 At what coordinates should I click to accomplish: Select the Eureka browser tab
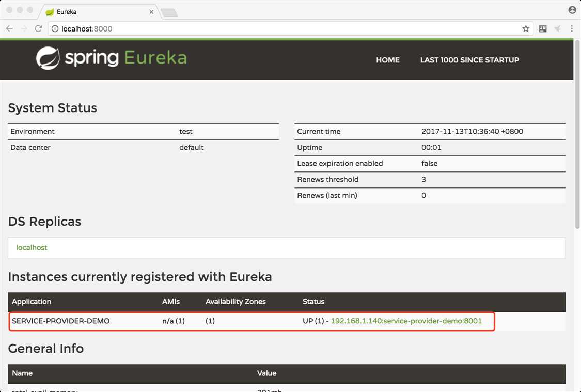99,12
